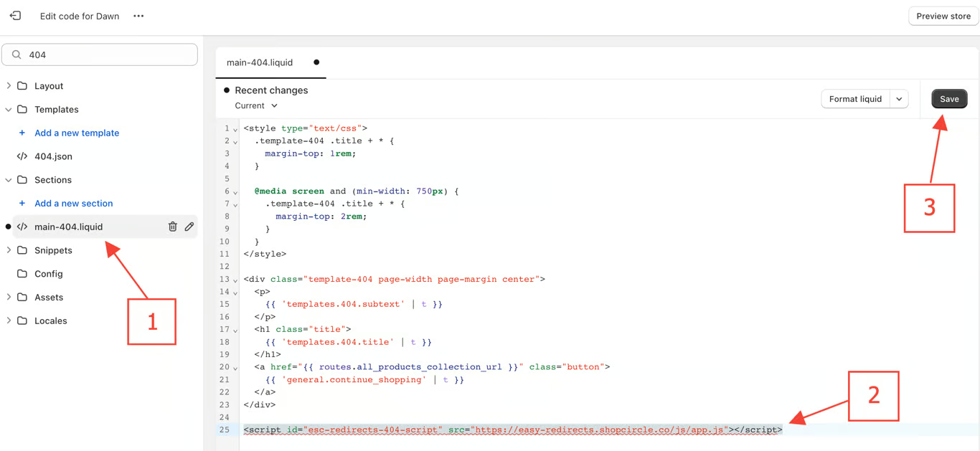Collapse the Templates folder chevron
Viewport: 980px width, 451px height.
[9, 110]
